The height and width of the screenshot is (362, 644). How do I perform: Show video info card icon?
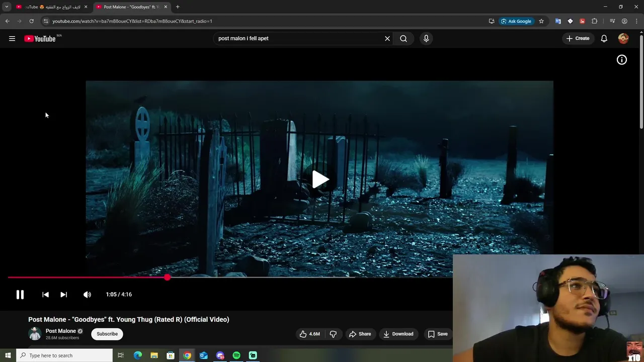click(622, 60)
